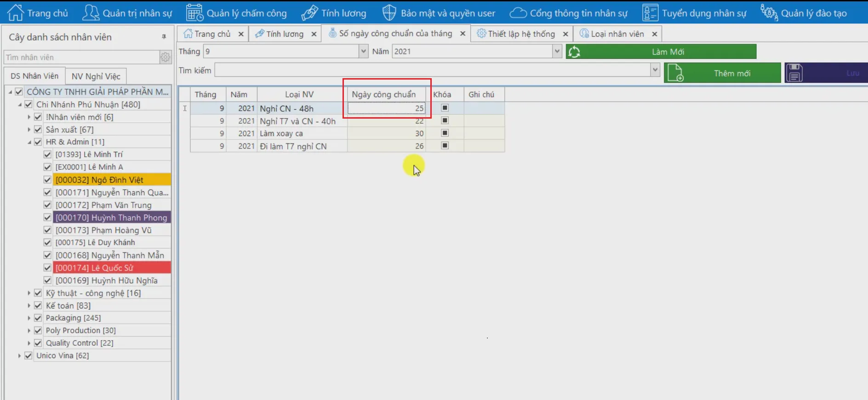Click the Quản lý chấm công calendar icon
This screenshot has height=400, width=868.
pos(195,12)
